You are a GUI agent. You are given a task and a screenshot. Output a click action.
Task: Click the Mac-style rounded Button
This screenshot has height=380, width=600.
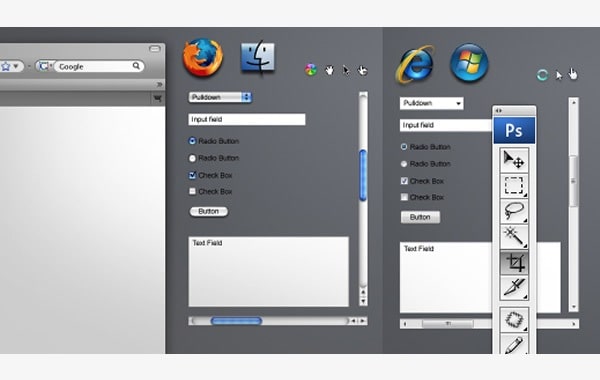point(209,211)
